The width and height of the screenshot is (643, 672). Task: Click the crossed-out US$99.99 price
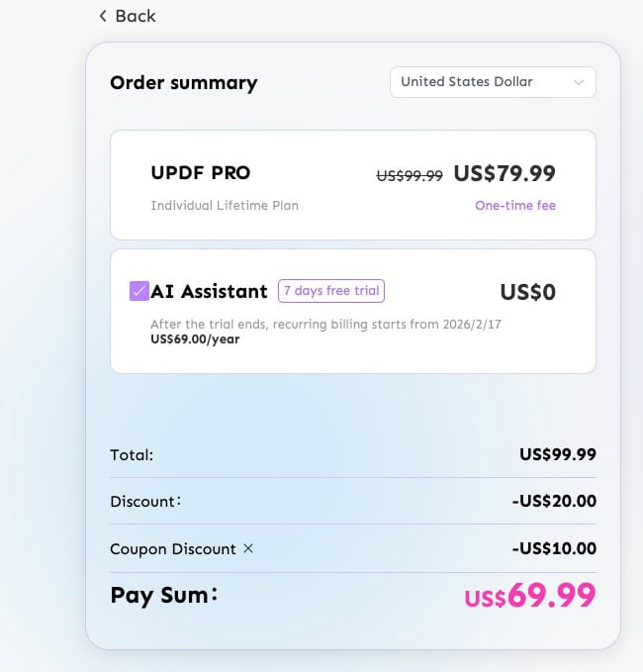tap(410, 175)
